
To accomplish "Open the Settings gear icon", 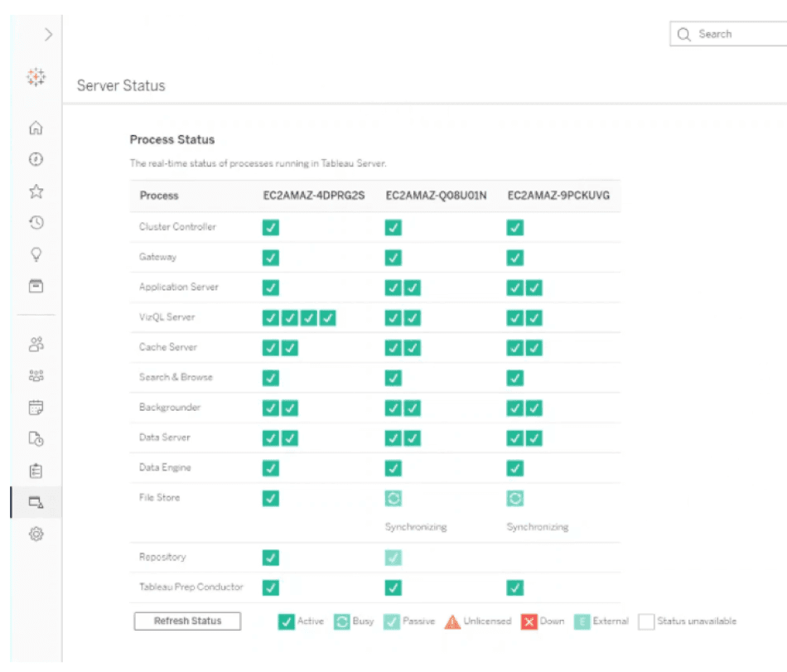I will tap(36, 534).
